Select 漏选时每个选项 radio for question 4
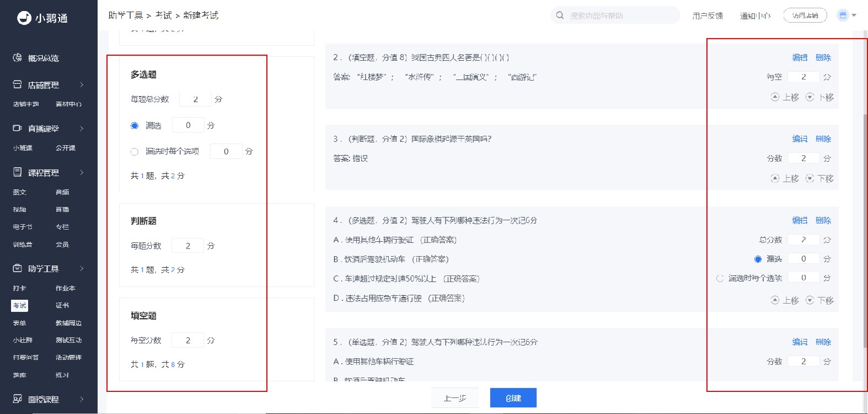Image resolution: width=868 pixels, height=414 pixels. point(720,278)
